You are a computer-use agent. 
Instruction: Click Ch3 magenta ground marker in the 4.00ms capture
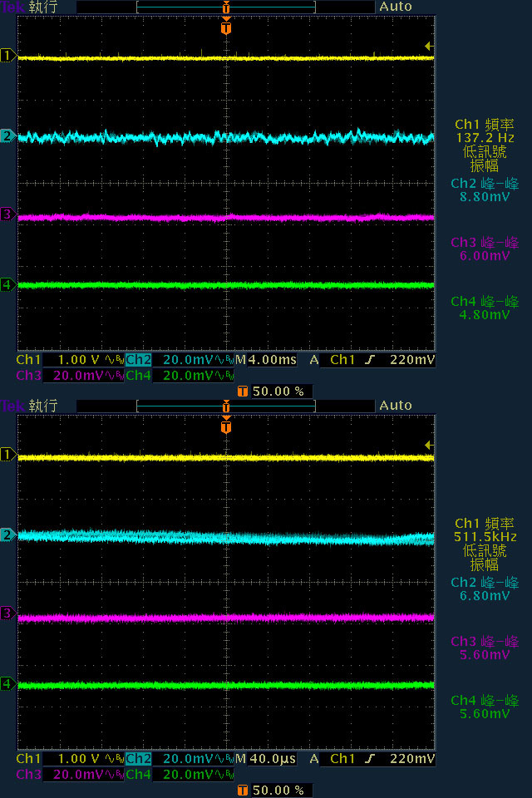click(7, 214)
